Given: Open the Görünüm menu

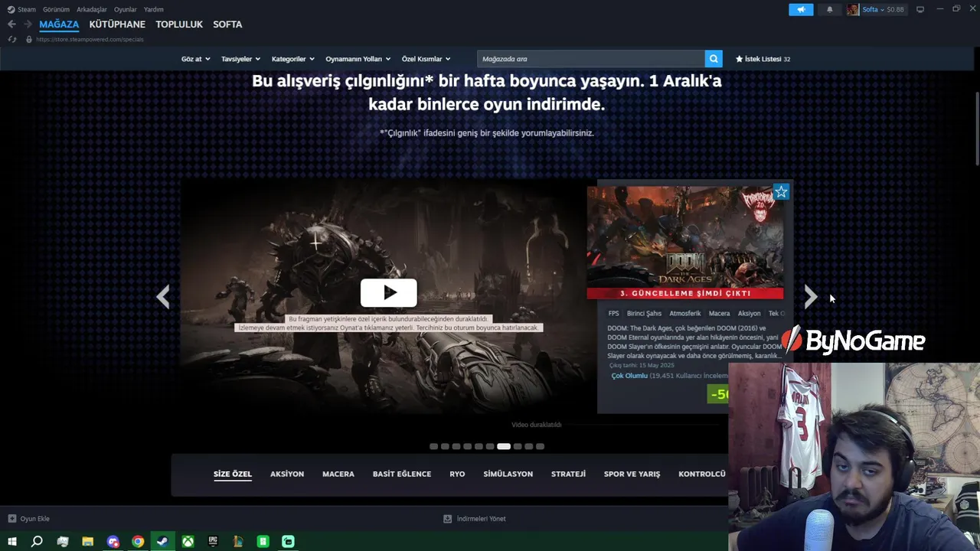Looking at the screenshot, I should click(56, 9).
